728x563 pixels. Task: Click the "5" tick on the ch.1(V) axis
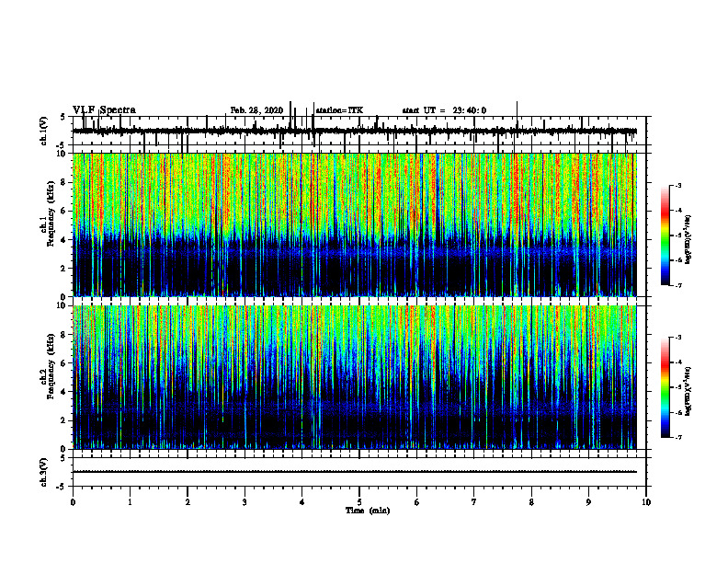pos(63,118)
